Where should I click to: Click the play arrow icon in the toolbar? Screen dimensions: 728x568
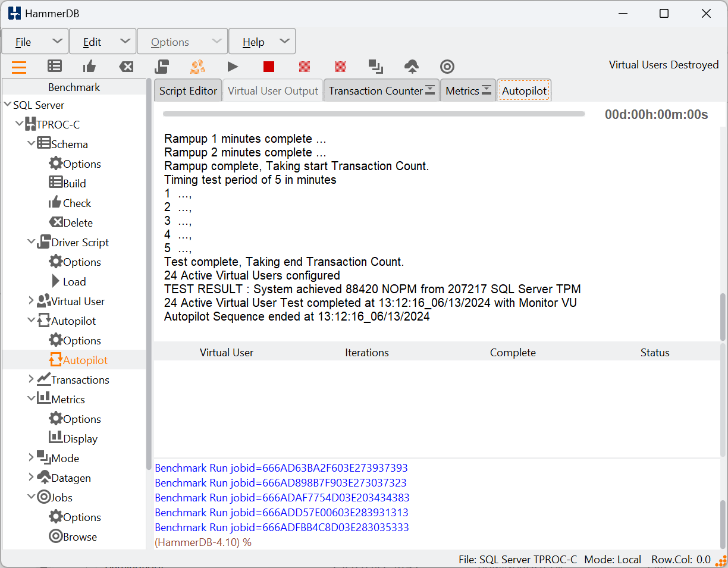pyautogui.click(x=233, y=67)
